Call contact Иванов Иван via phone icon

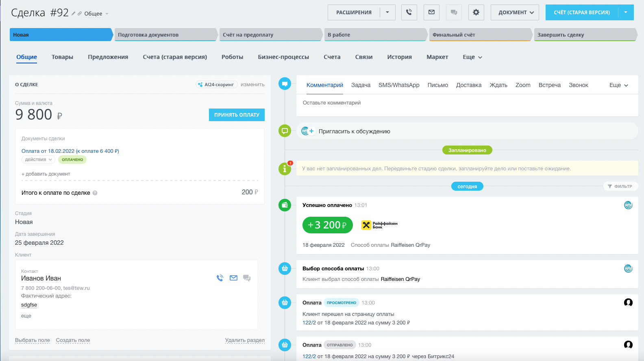(220, 278)
